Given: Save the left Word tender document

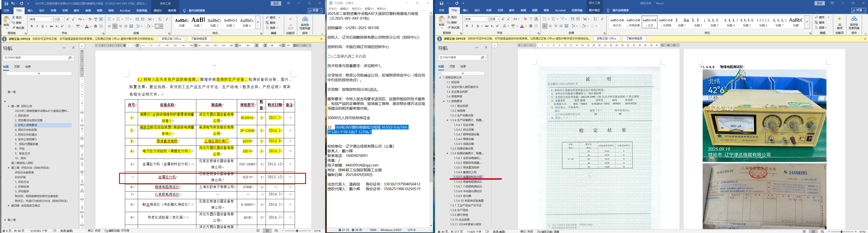Looking at the screenshot, I should coord(6,3).
